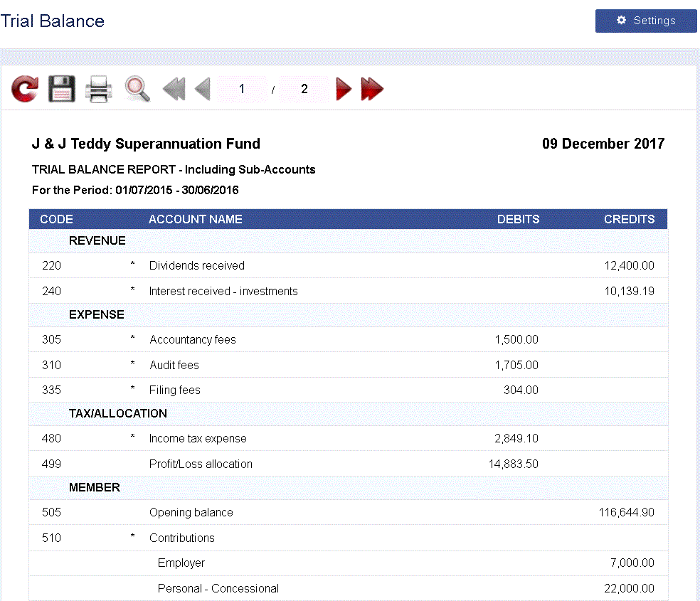Select the Dividends received row
The height and width of the screenshot is (601, 700).
point(197,265)
